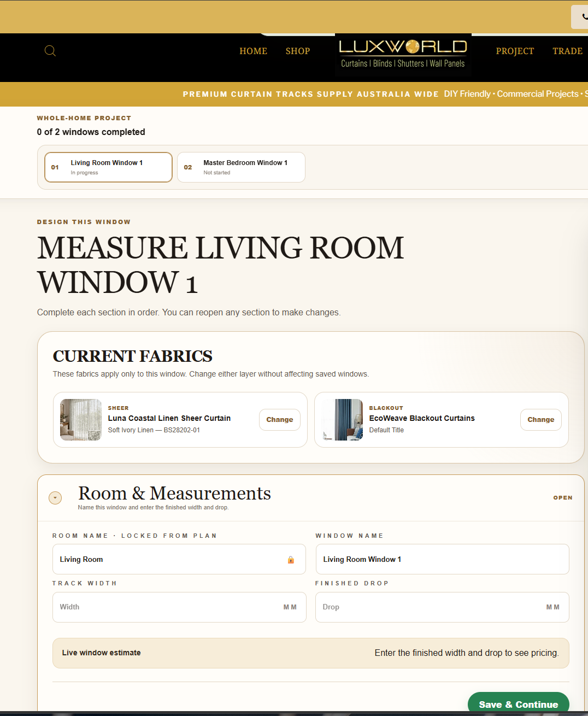Screen dimensions: 588x716
Task: Click the lock icon in Room Name field
Action: pyautogui.click(x=291, y=560)
